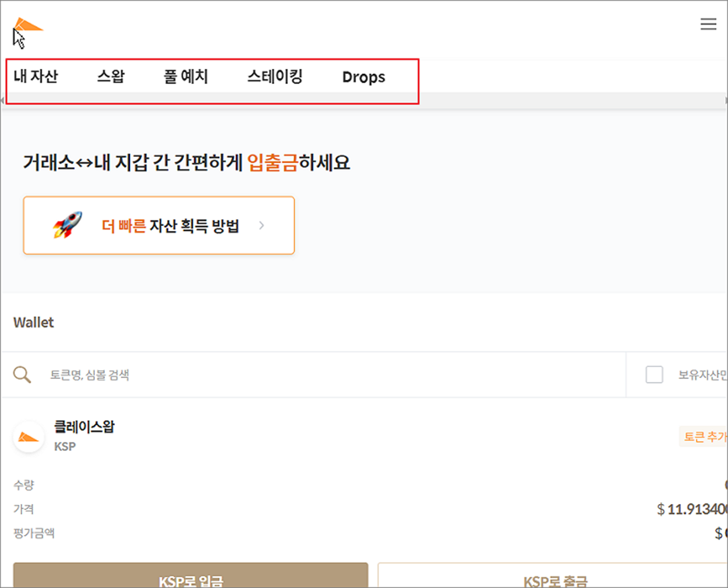
Task: Click the 평가금액 row label
Action: 34,533
